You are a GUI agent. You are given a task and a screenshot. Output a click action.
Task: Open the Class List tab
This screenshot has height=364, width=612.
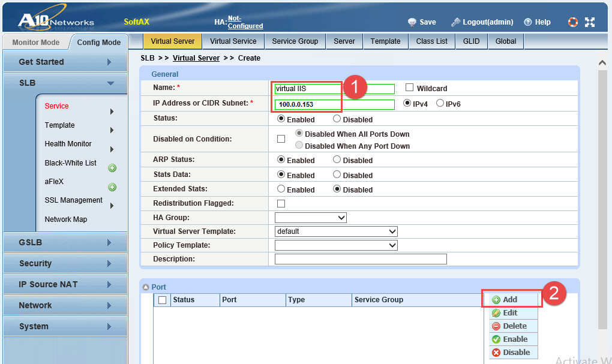click(431, 41)
